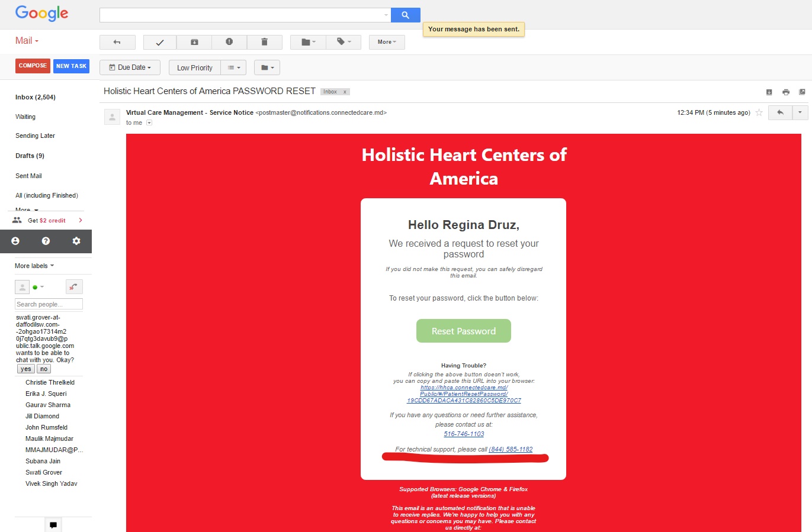Click the expand all icon beside print

(769, 92)
